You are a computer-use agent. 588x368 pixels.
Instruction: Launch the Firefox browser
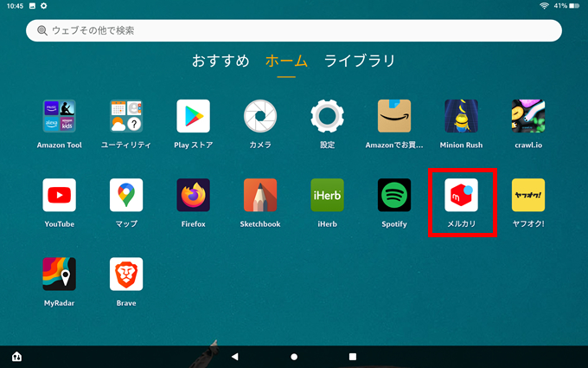(193, 195)
